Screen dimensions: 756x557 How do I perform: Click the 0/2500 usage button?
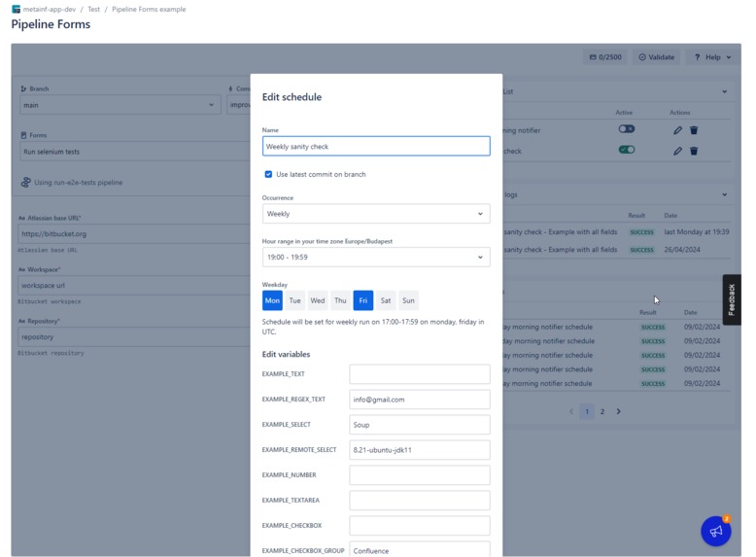[605, 57]
